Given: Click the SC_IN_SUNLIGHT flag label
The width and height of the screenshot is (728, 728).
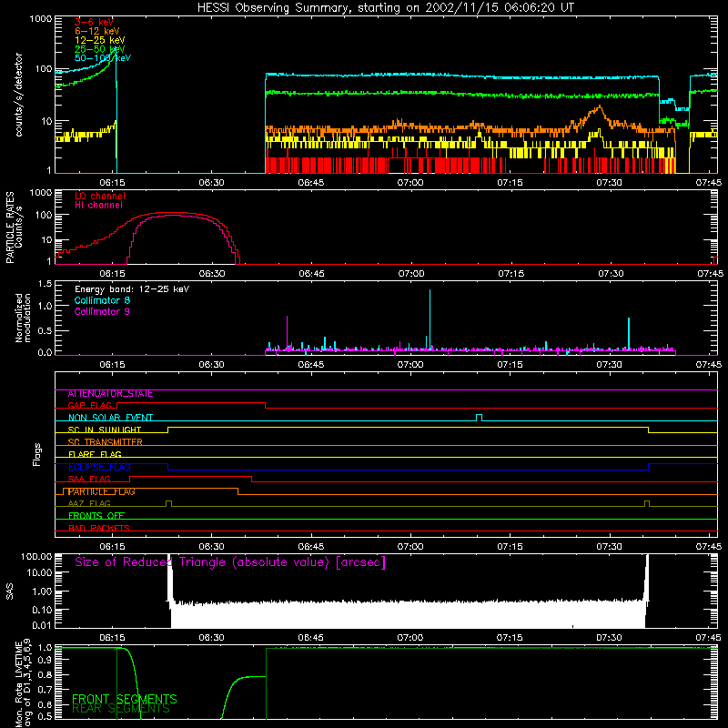Looking at the screenshot, I should 105,430.
